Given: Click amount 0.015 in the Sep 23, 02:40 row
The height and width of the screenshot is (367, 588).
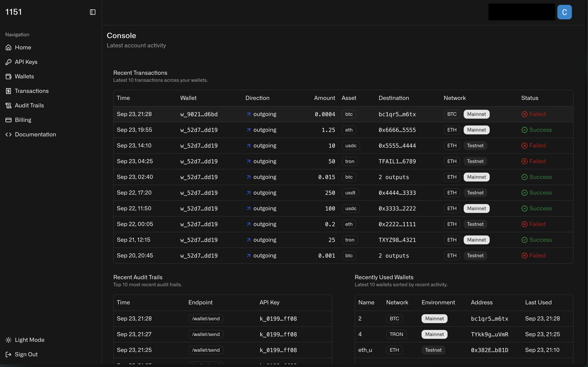Looking at the screenshot, I should (x=326, y=177).
